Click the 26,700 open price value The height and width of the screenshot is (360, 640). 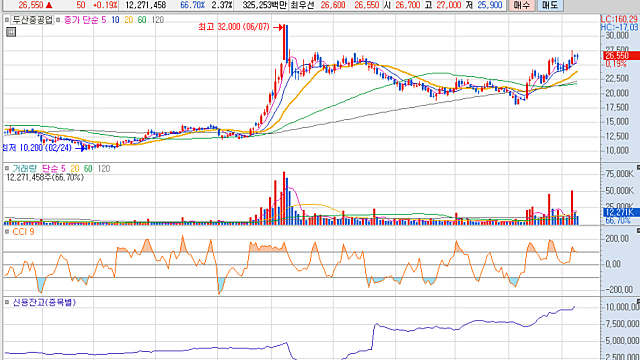(x=408, y=5)
